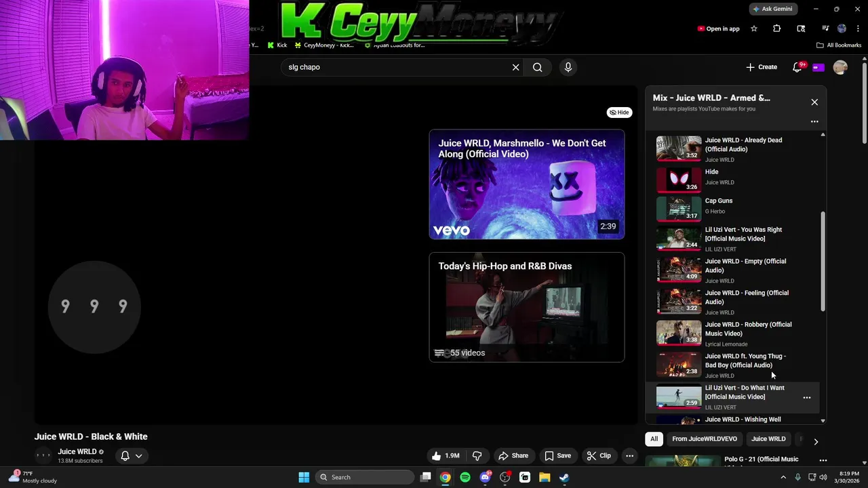The image size is (868, 488).
Task: Open the Windows Start menu
Action: (304, 477)
